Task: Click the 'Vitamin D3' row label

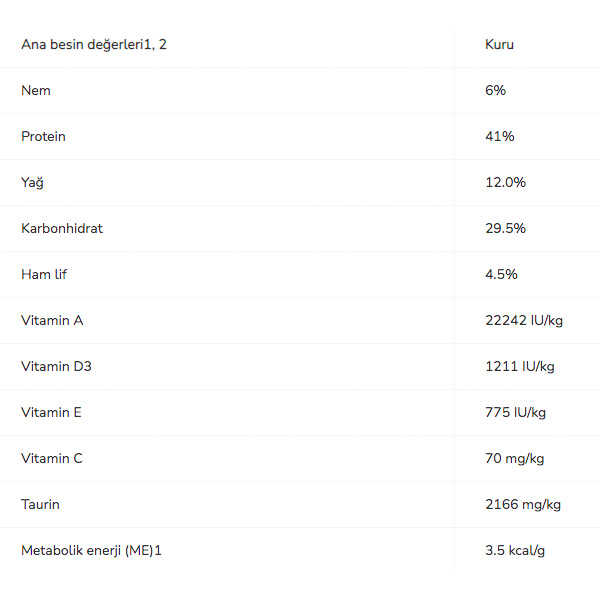Action: coord(56,366)
